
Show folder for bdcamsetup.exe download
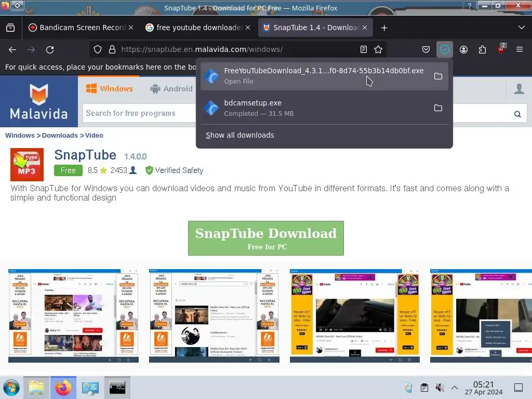pos(438,108)
